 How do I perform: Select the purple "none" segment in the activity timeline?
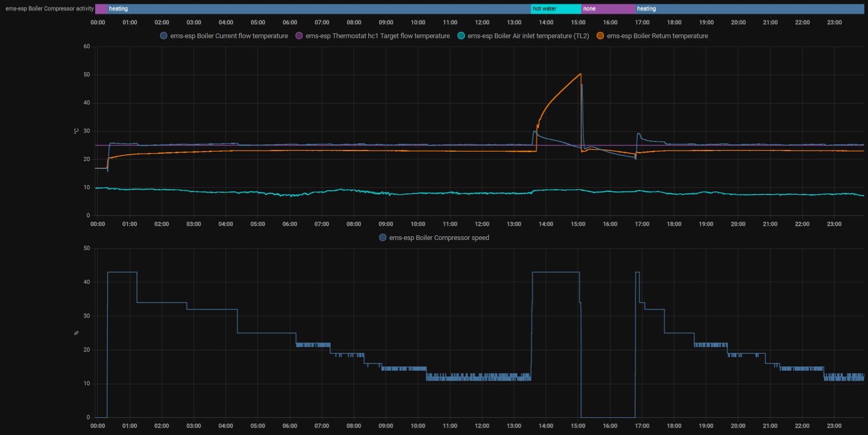point(609,9)
